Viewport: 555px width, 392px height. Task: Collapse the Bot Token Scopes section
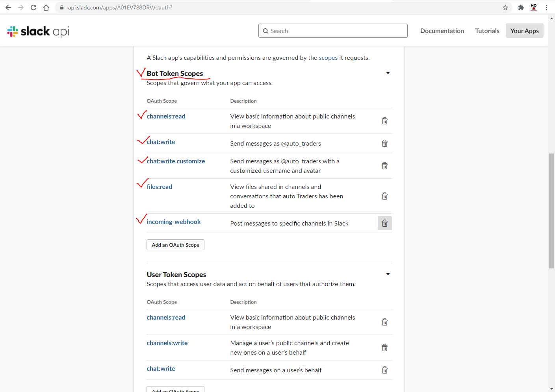[388, 73]
